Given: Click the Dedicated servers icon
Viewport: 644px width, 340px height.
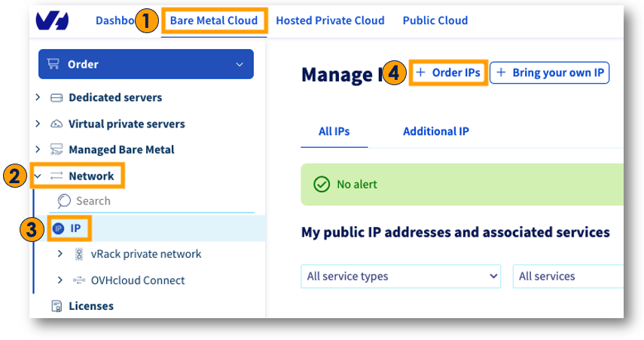Looking at the screenshot, I should (x=56, y=97).
